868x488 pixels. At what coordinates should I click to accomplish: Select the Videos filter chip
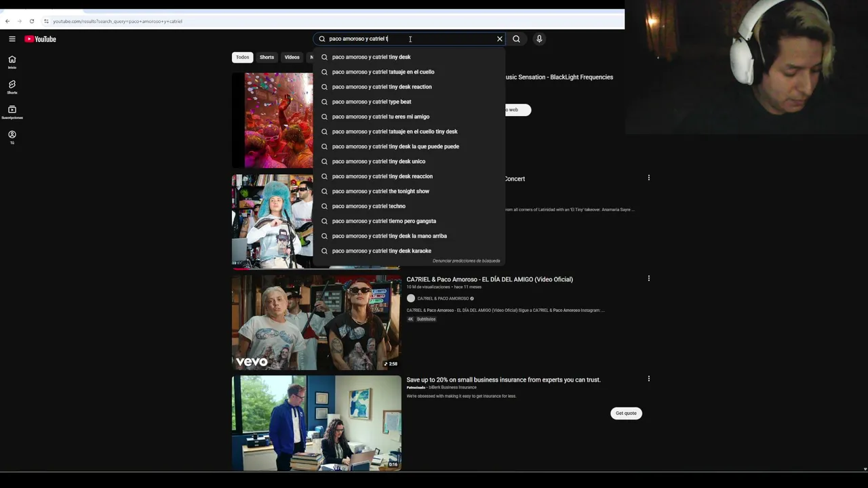click(x=292, y=57)
